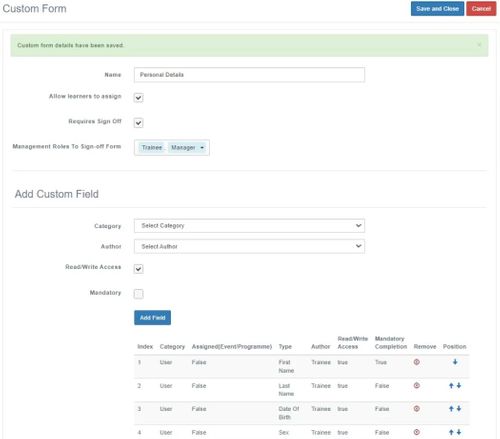Click the Name input field
The width and height of the screenshot is (500, 439).
click(x=249, y=75)
